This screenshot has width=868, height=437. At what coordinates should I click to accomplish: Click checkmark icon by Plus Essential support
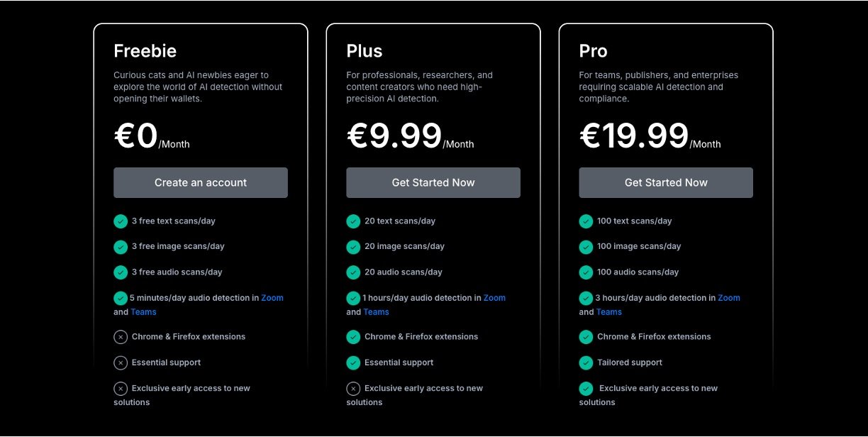coord(353,363)
